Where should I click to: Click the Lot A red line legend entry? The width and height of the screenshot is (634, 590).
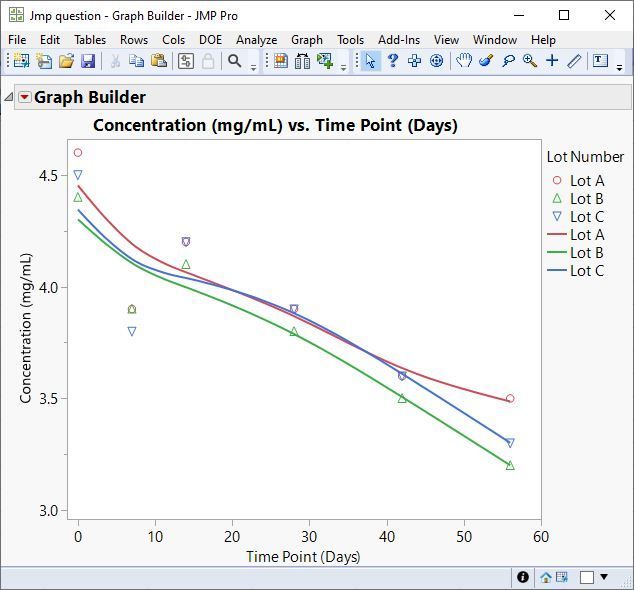tap(576, 235)
